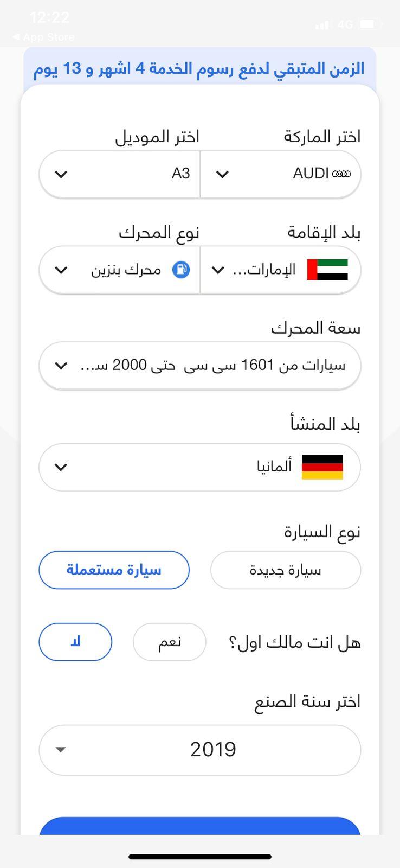This screenshot has width=400, height=868.
Task: Click the Audi four-rings logo icon
Action: pos(341,174)
